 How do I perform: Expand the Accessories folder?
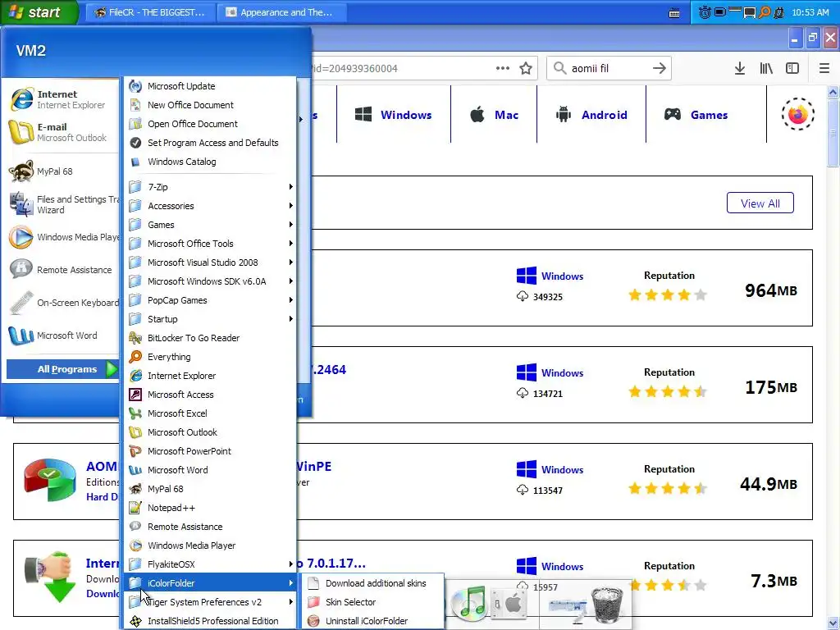pyautogui.click(x=210, y=206)
